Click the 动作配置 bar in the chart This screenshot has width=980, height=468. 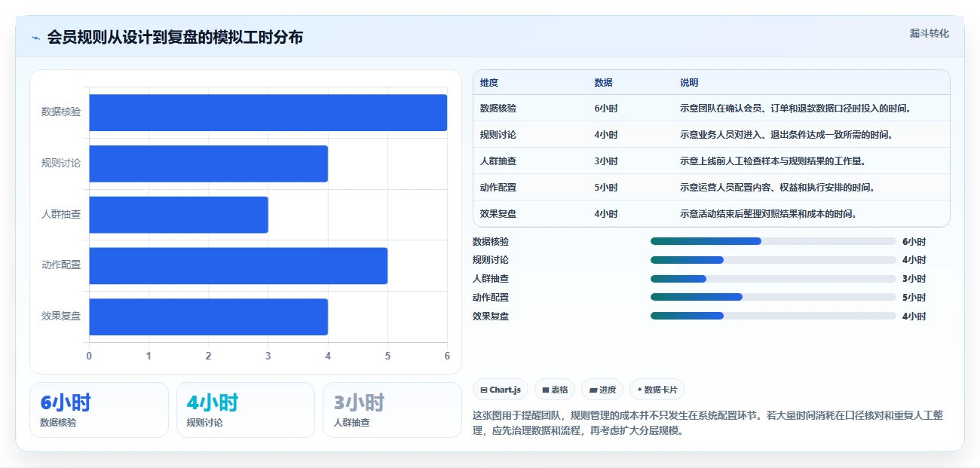[x=238, y=266]
